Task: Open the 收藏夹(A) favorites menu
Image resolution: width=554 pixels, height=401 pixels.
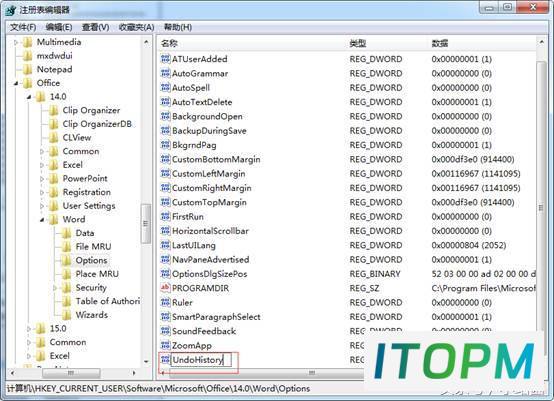Action: click(x=136, y=27)
